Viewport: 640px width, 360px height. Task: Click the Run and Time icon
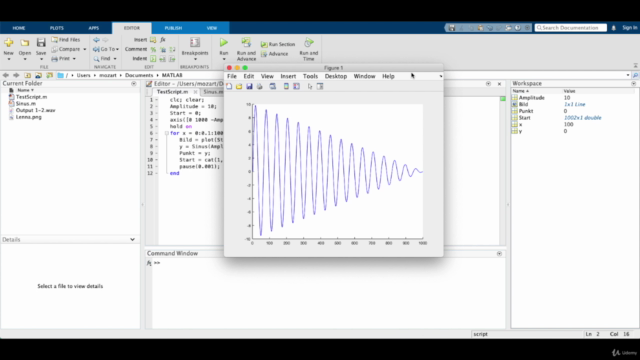point(309,42)
